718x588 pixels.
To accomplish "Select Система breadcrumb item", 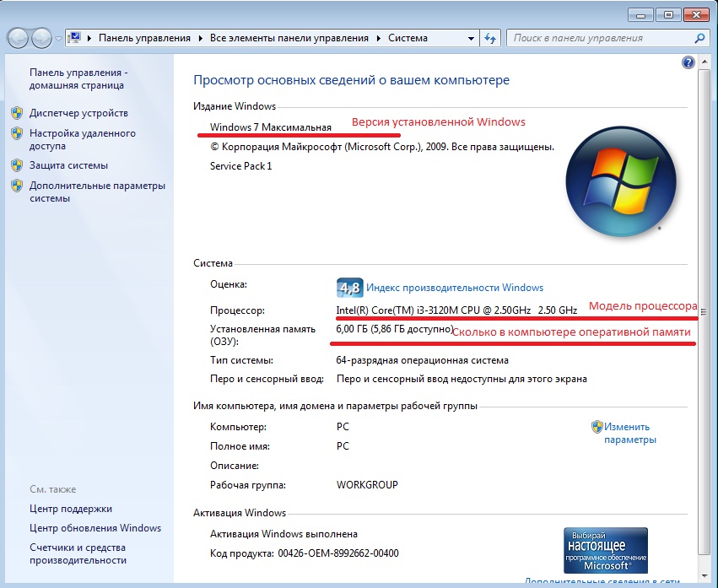I will click(408, 39).
